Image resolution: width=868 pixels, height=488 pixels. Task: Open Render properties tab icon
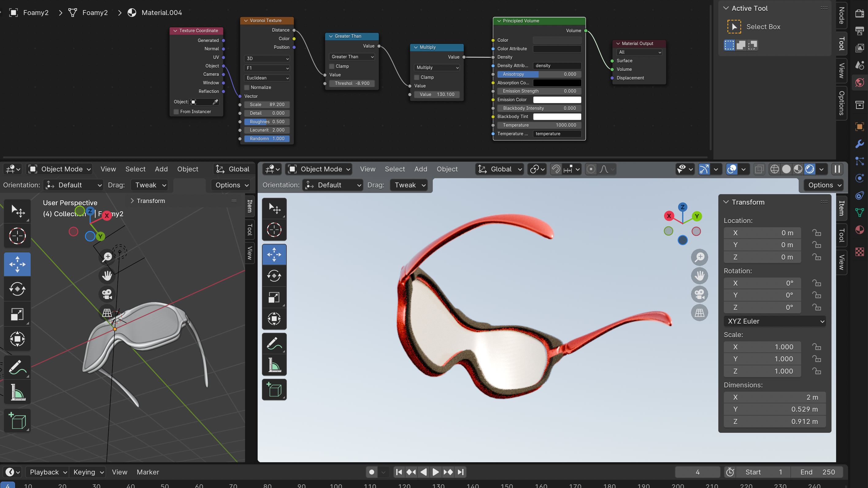(859, 13)
